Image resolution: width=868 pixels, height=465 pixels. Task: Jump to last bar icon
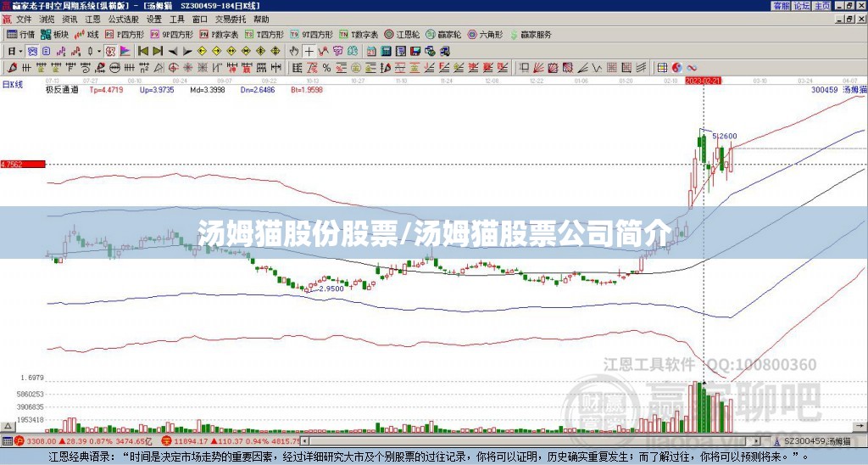pyautogui.click(x=158, y=52)
